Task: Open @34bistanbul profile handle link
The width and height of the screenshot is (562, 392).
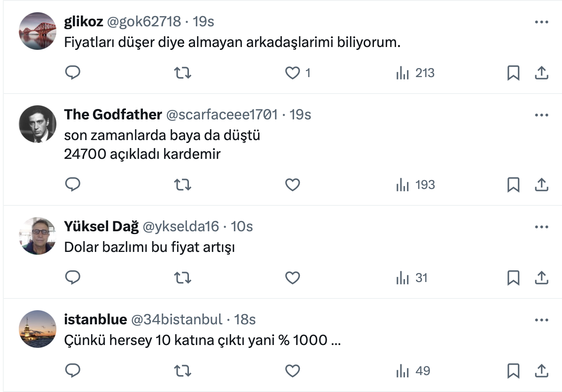Action: [176, 320]
